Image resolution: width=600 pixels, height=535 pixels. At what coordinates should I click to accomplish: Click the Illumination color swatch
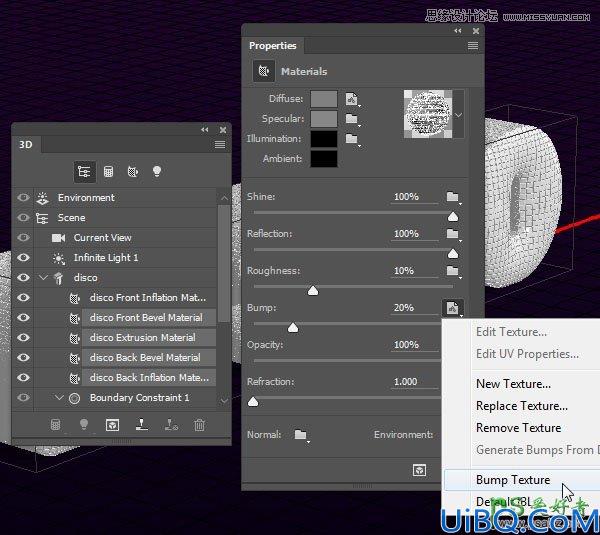point(324,139)
